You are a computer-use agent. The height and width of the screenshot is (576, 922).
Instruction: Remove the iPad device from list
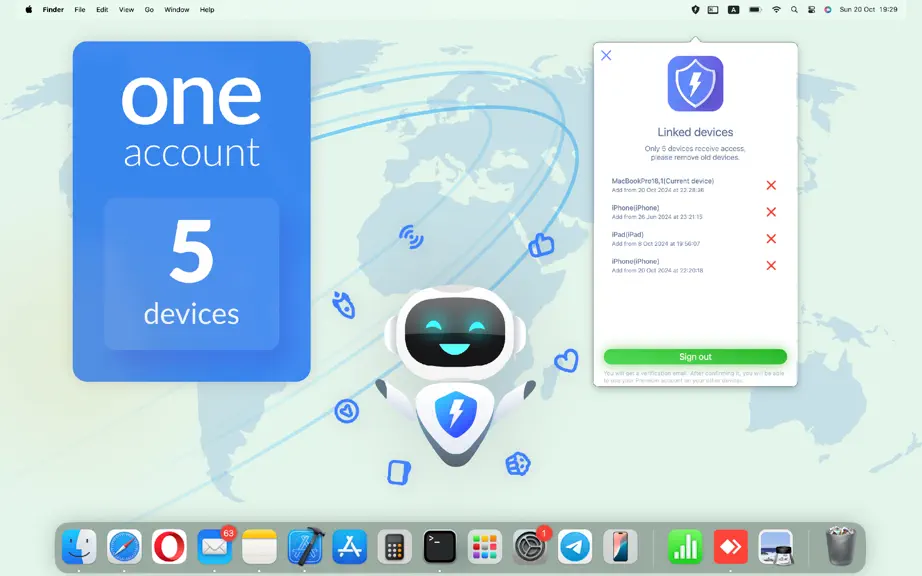point(771,239)
